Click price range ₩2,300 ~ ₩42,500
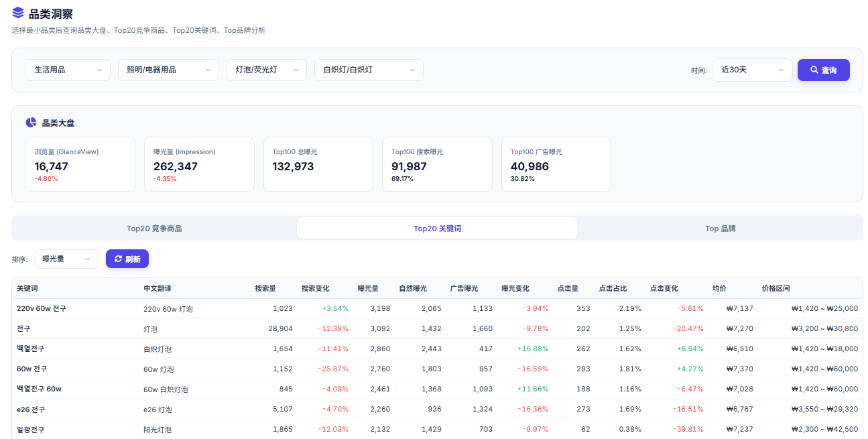 [824, 430]
